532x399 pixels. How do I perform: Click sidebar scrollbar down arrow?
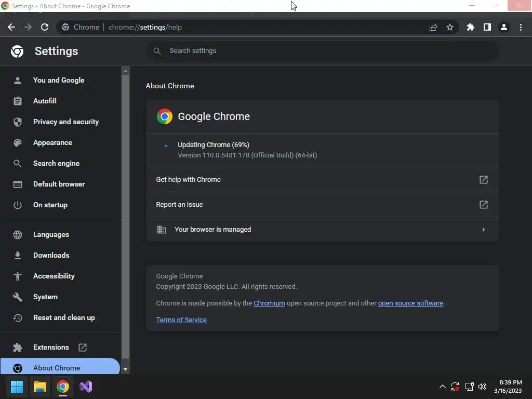(125, 369)
